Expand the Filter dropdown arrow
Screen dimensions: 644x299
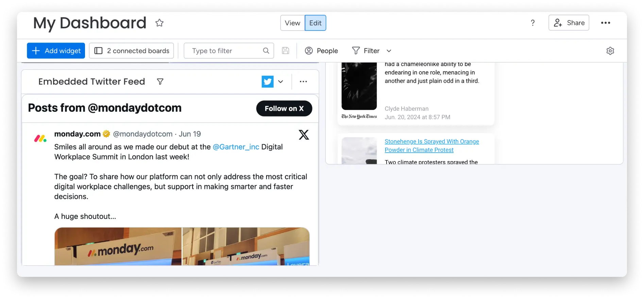click(389, 51)
